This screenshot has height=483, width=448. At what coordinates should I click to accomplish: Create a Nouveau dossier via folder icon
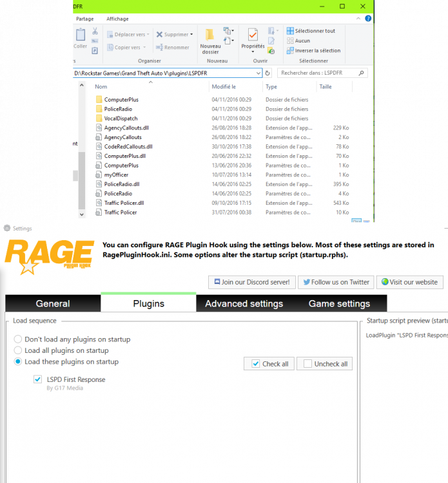(x=210, y=35)
